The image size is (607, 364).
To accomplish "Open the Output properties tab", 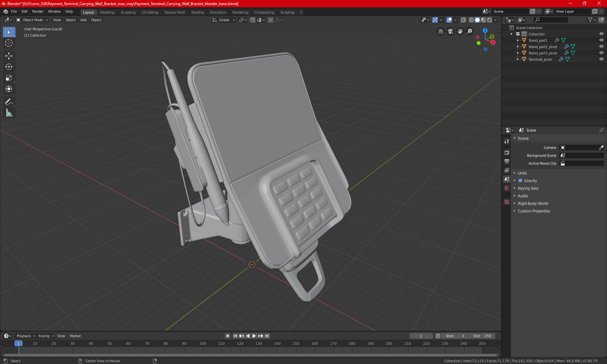I will coord(507,161).
